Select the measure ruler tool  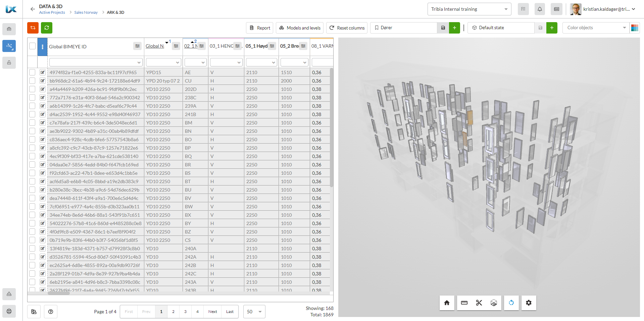[464, 303]
